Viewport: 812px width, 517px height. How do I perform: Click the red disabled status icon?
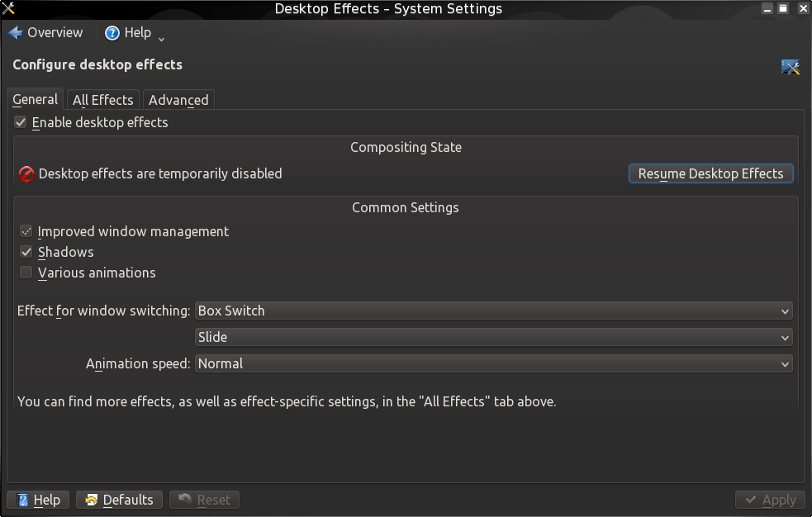click(x=26, y=174)
